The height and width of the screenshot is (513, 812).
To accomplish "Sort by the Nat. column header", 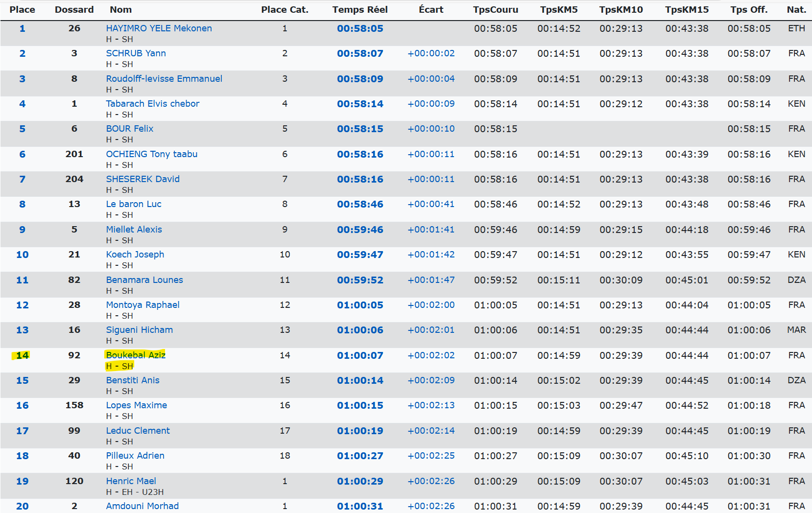I will (796, 10).
